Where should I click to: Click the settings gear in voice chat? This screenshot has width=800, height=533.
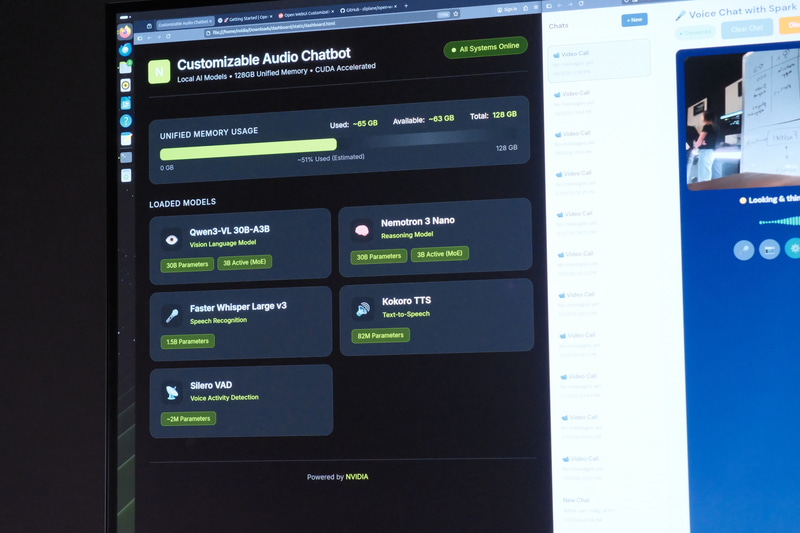pos(793,248)
